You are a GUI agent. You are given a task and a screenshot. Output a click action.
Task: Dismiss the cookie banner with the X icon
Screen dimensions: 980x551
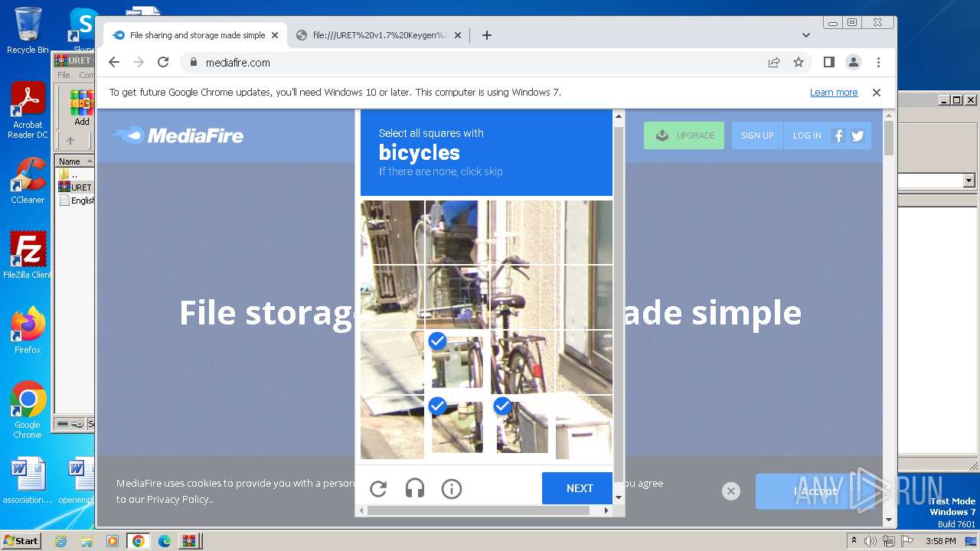[731, 491]
